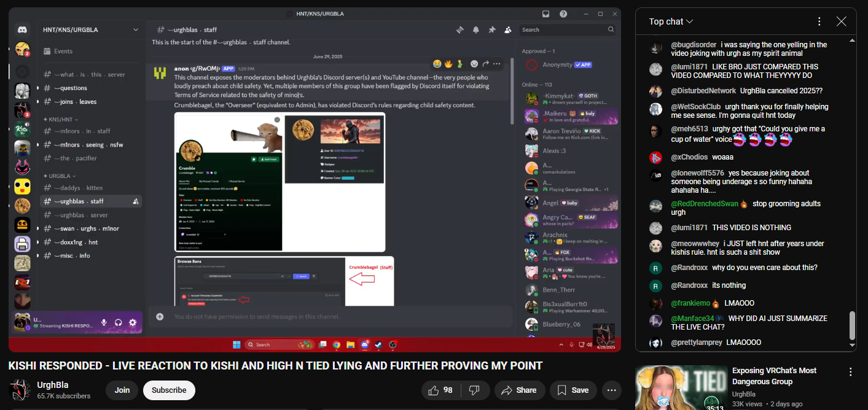Open the m1nors seeing nsfw channel
Image resolution: width=868 pixels, height=410 pixels.
[x=91, y=145]
